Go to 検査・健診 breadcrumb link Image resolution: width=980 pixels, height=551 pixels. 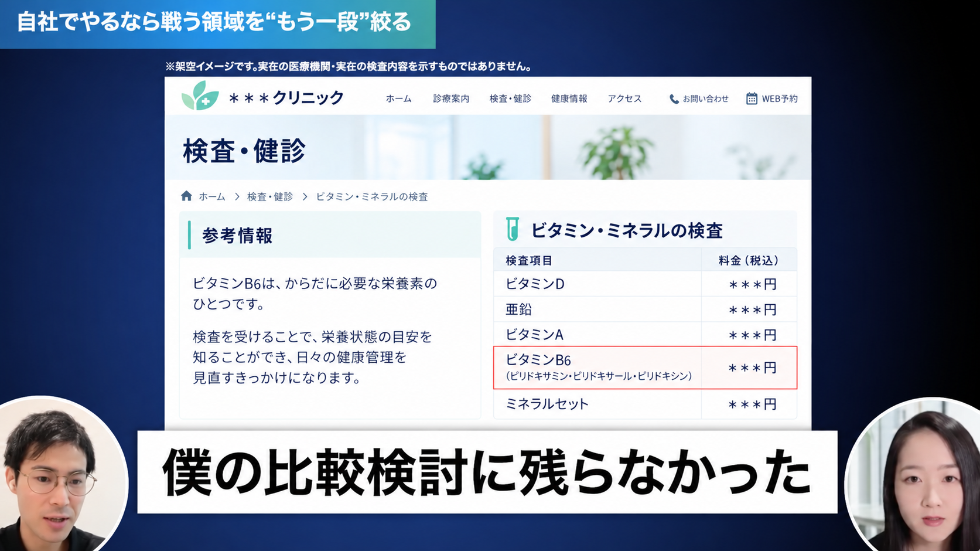[x=270, y=196]
